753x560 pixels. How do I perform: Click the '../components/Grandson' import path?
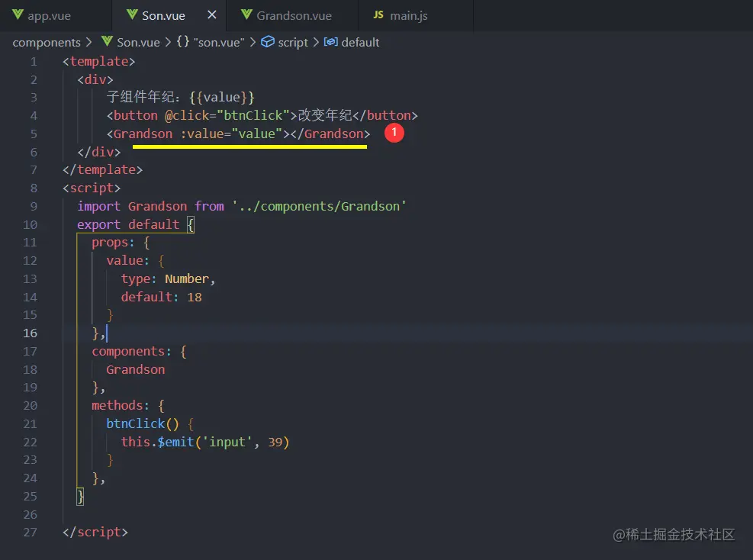[x=320, y=207]
